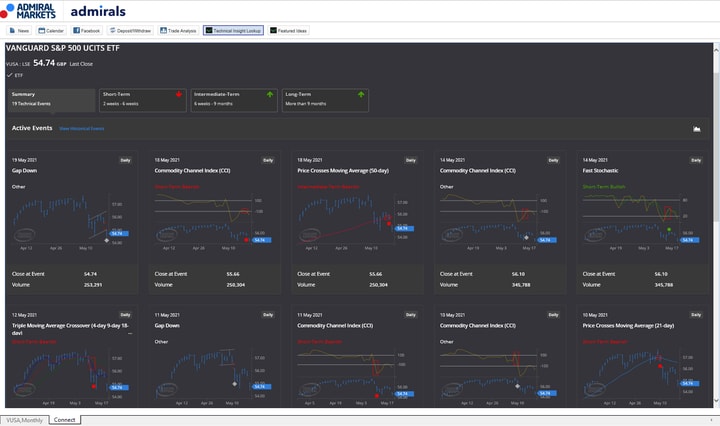
Task: Click Daily badge on Price Crosses Moving Average (50-day)
Action: pyautogui.click(x=411, y=160)
